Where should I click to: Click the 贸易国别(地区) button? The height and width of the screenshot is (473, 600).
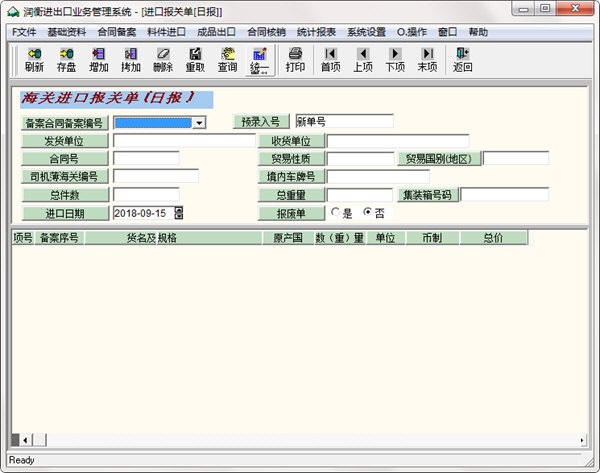pos(441,159)
